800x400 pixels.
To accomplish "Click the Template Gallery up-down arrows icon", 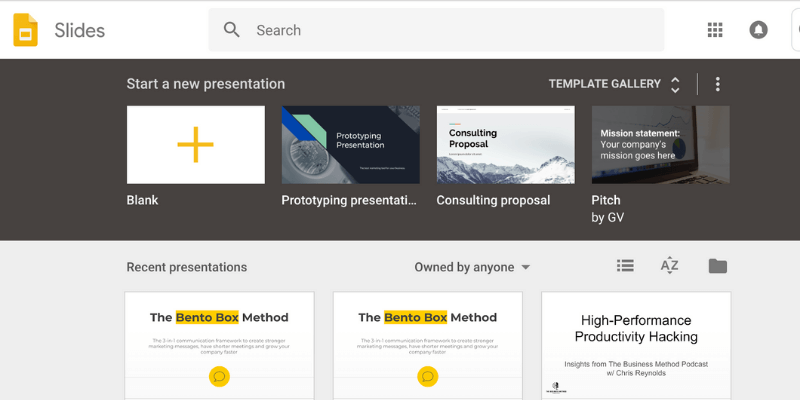I will (x=675, y=85).
